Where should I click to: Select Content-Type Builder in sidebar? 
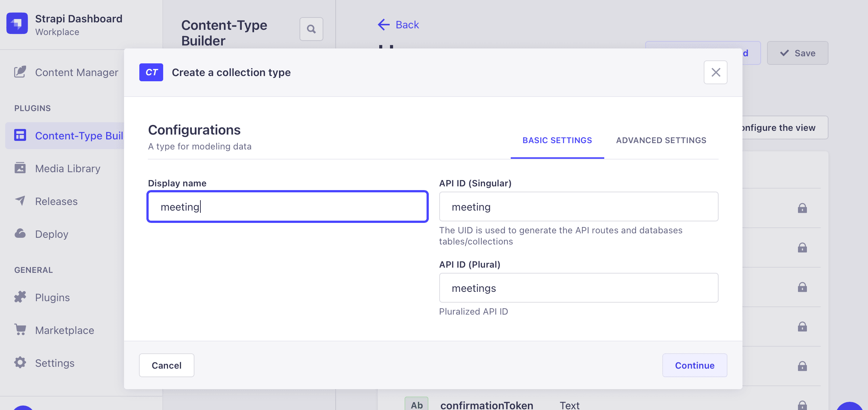tap(65, 136)
